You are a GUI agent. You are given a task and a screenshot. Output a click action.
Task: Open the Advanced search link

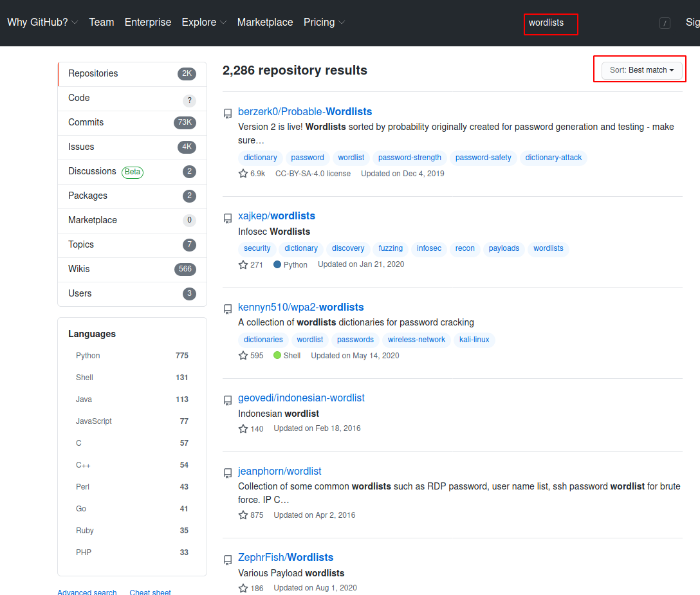pyautogui.click(x=87, y=592)
